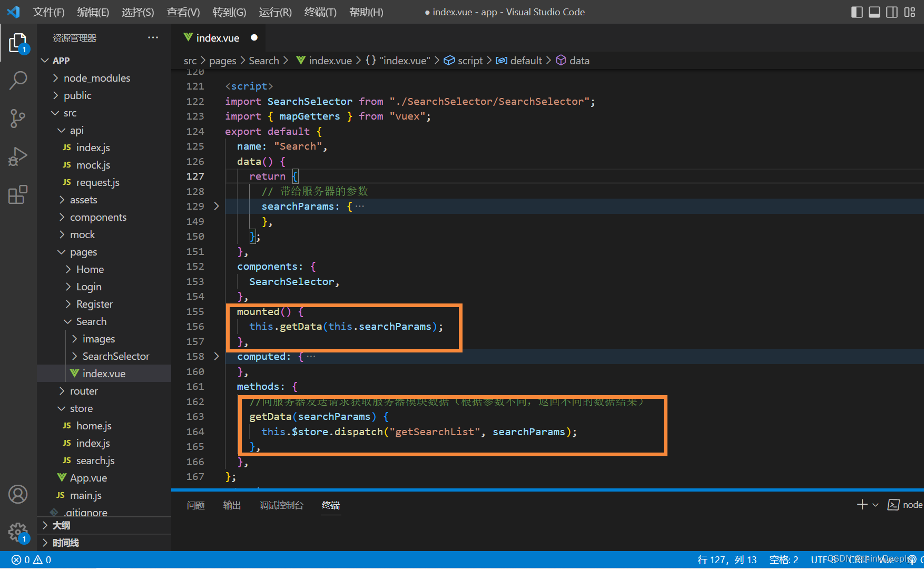Open the terminal launch profile dropdown
The height and width of the screenshot is (569, 924).
click(x=876, y=505)
